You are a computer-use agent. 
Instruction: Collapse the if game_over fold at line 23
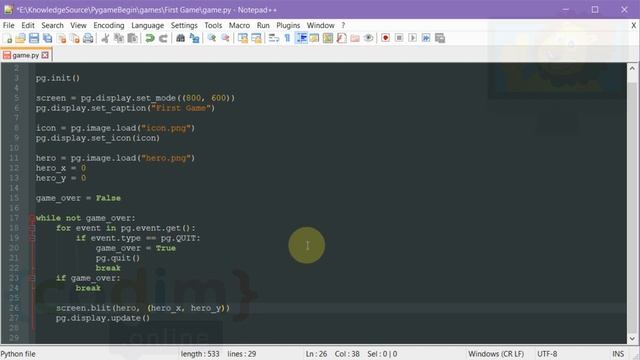click(x=32, y=278)
